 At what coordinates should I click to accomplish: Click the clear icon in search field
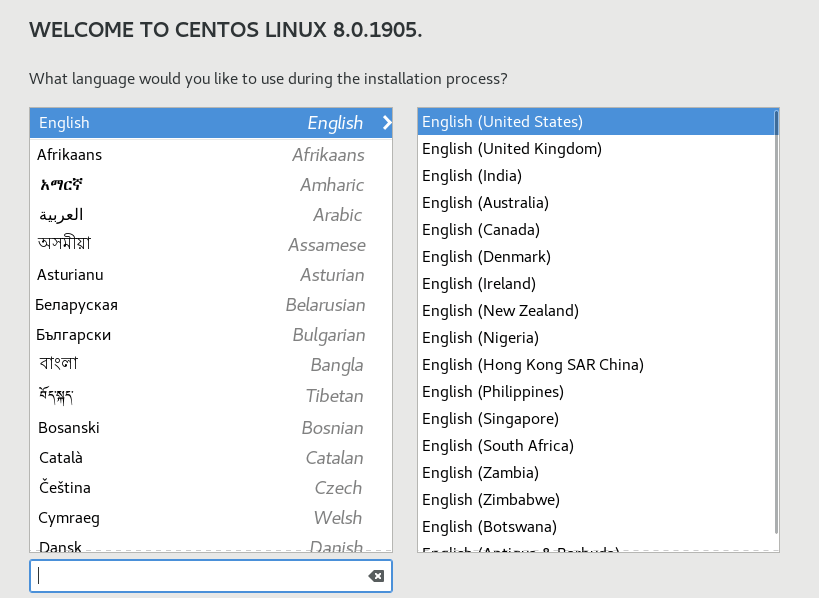click(376, 576)
